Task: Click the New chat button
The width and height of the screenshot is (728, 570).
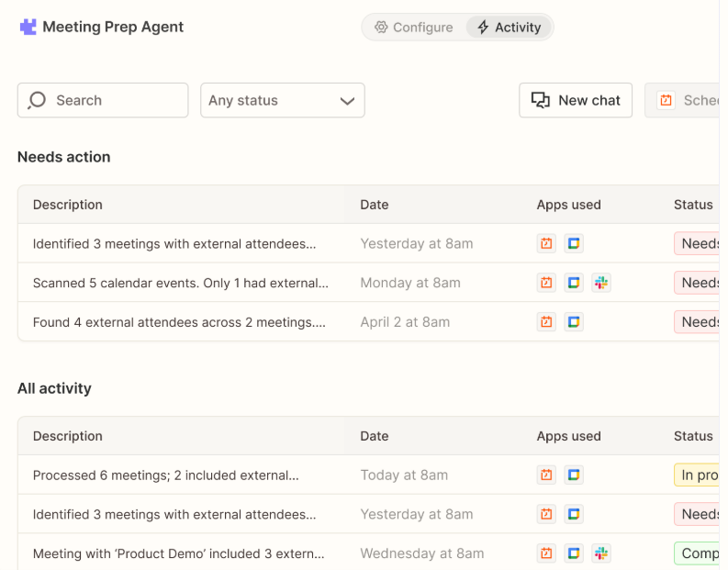Action: coord(576,100)
